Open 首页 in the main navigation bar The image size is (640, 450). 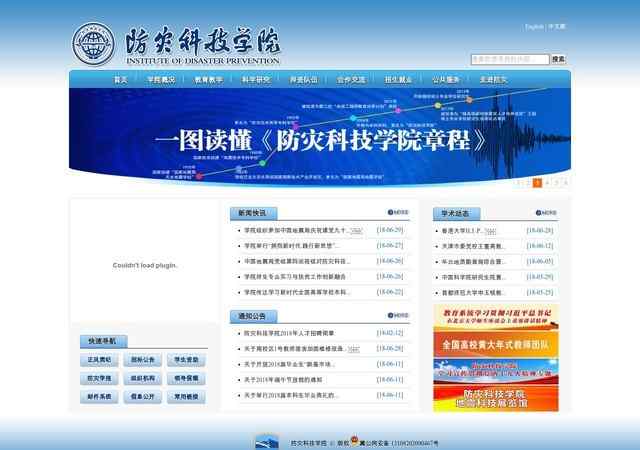click(x=120, y=80)
